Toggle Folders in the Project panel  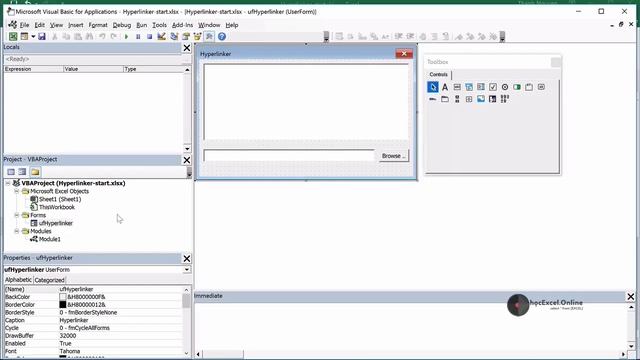pos(35,172)
